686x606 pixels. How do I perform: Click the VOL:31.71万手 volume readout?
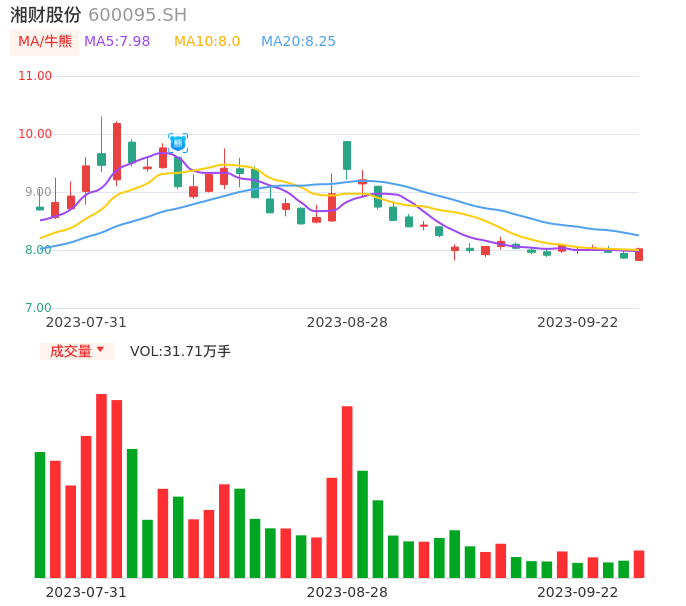[x=180, y=351]
